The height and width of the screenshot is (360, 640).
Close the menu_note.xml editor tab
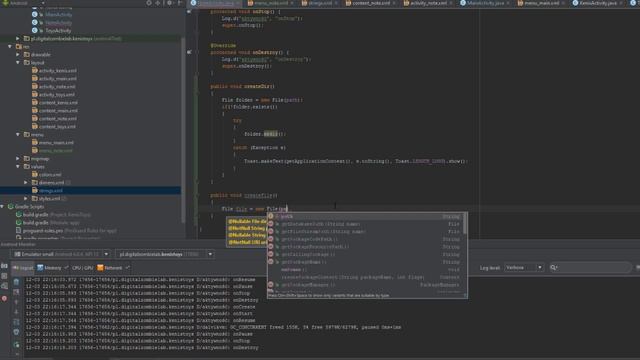292,3
